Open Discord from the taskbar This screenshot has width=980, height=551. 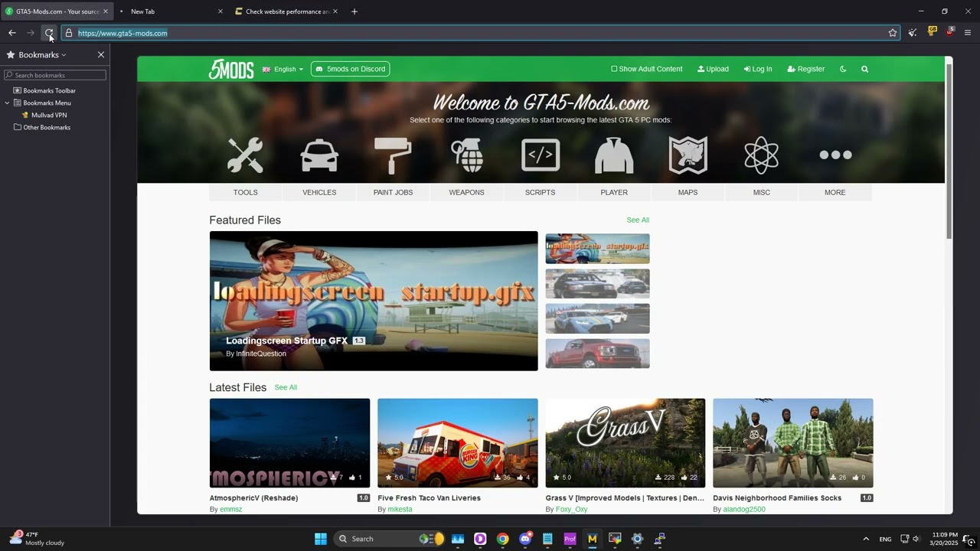click(x=525, y=539)
